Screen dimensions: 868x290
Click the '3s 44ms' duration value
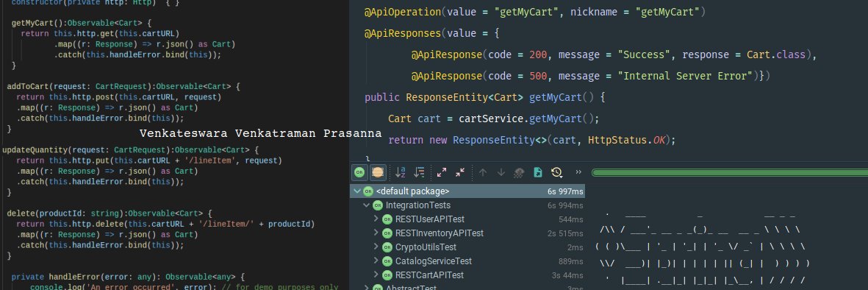pyautogui.click(x=567, y=275)
